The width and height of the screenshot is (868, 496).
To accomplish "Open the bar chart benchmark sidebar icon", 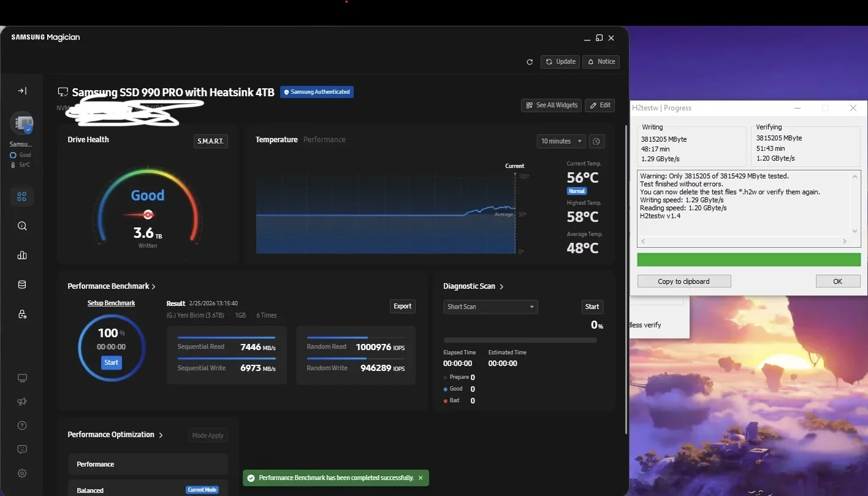I will 22,256.
